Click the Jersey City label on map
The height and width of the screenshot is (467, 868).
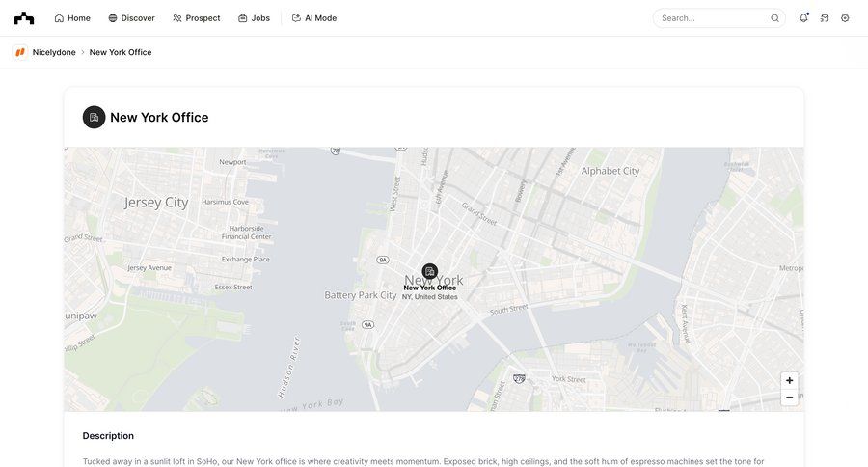pyautogui.click(x=156, y=203)
